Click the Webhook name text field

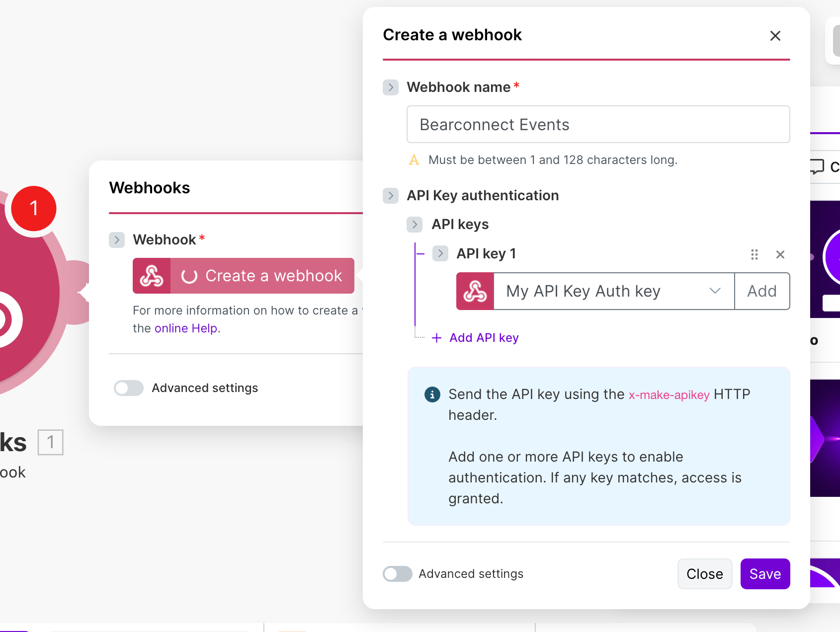(x=598, y=124)
